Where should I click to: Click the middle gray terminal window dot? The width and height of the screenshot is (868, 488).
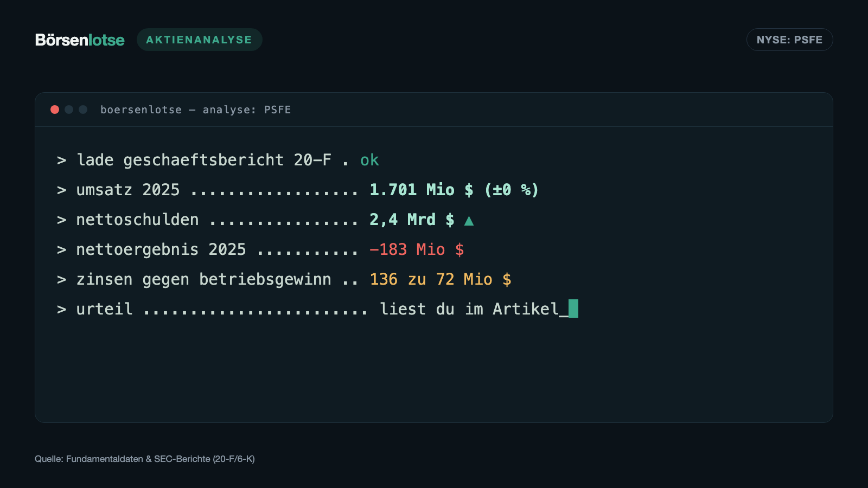[69, 110]
